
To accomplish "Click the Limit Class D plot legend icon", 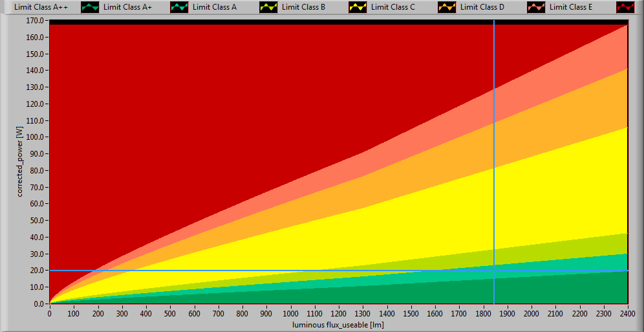I will click(536, 8).
